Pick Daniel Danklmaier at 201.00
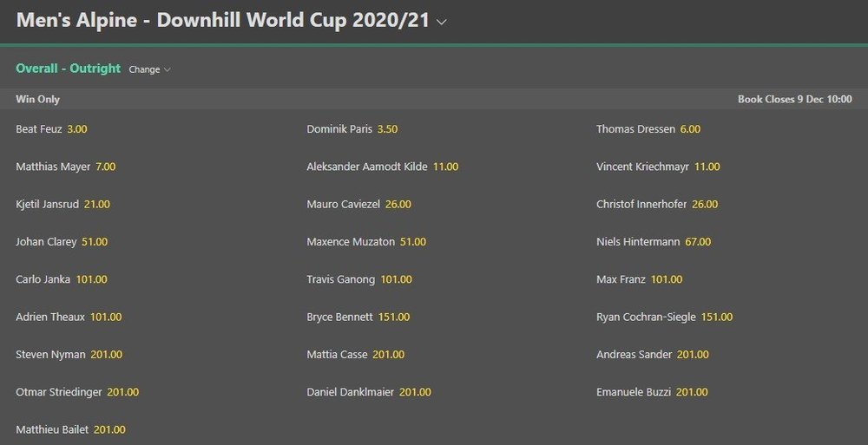This screenshot has height=445, width=868. click(x=369, y=392)
